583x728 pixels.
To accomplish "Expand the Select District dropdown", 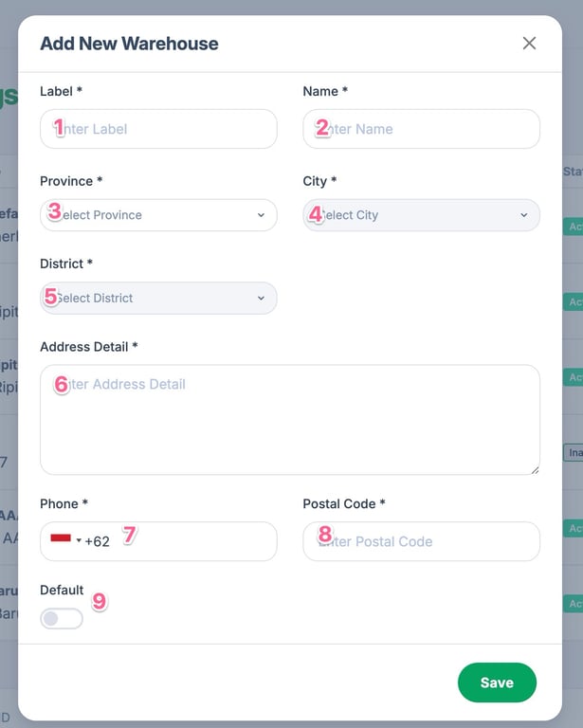I will coord(158,298).
